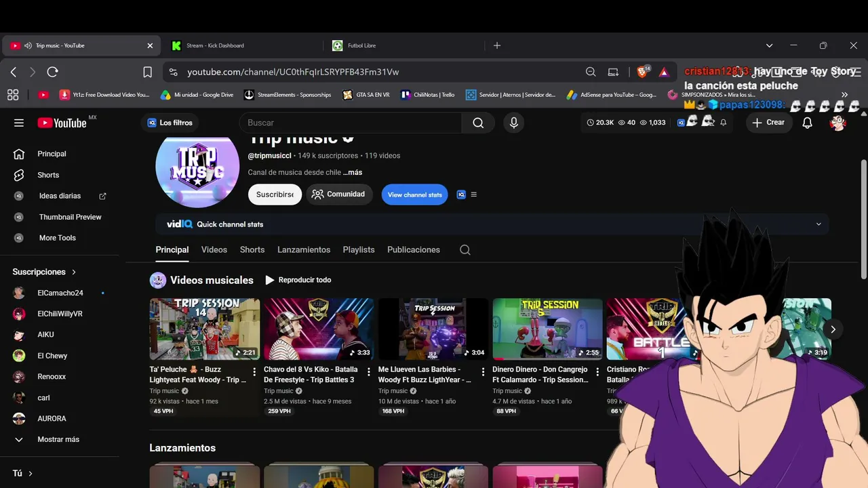Switch to the Shorts channel tab
Viewport: 868px width, 488px height.
[x=252, y=249]
